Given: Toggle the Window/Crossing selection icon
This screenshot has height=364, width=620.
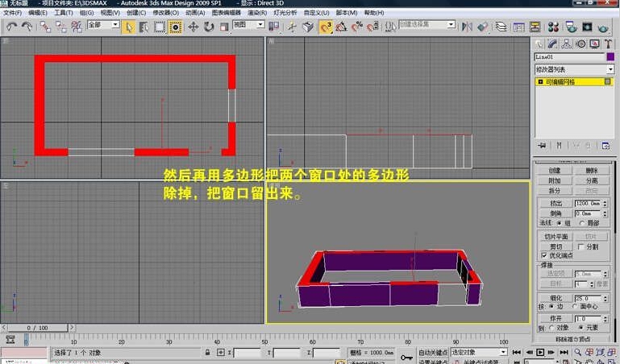Looking at the screenshot, I should pos(175,27).
